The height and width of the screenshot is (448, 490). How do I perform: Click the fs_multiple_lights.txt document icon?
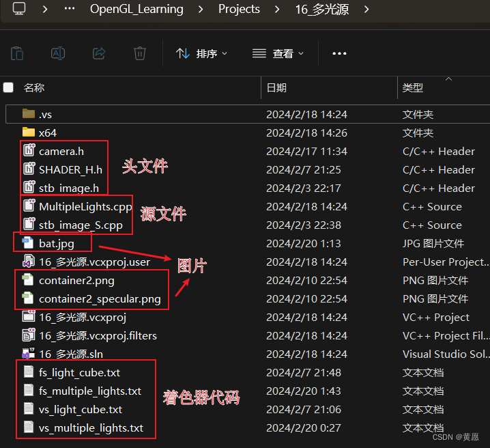tap(29, 390)
